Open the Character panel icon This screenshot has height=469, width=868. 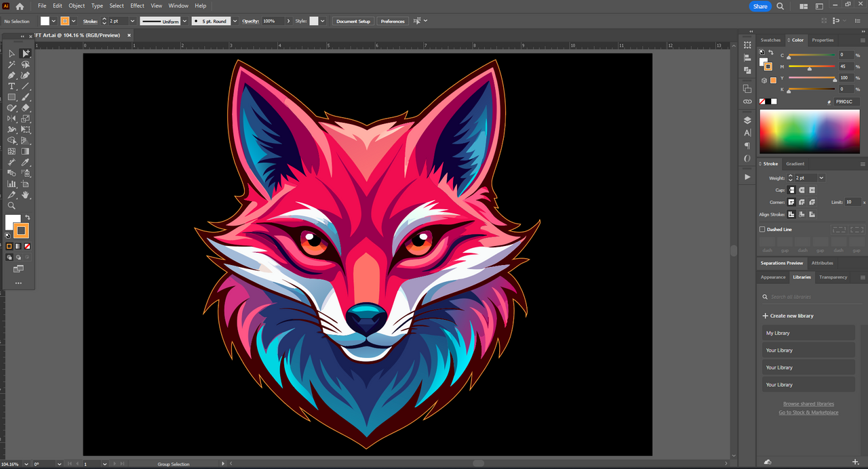[747, 133]
